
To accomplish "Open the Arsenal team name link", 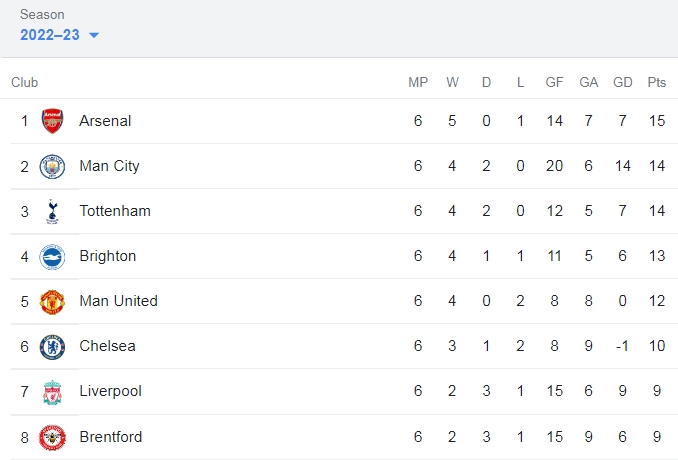I will (105, 121).
